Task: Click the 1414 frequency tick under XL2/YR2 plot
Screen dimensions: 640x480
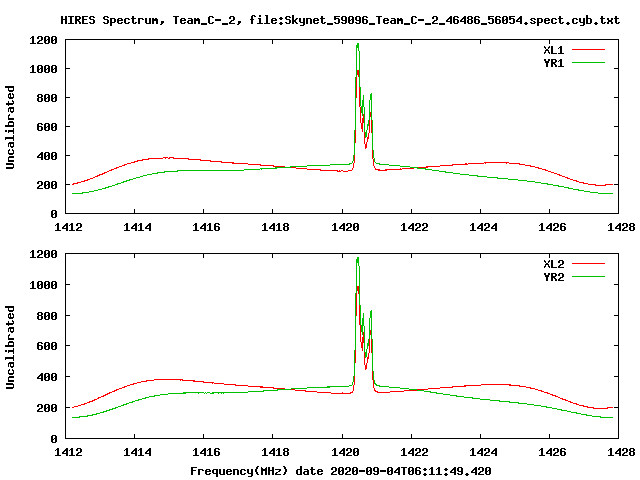Action: click(x=137, y=452)
